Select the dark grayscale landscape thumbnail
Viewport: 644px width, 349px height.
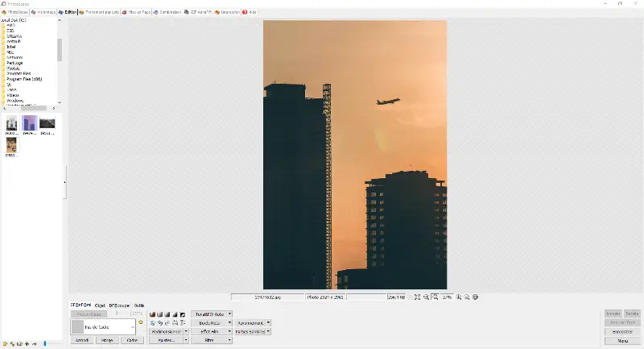47,123
